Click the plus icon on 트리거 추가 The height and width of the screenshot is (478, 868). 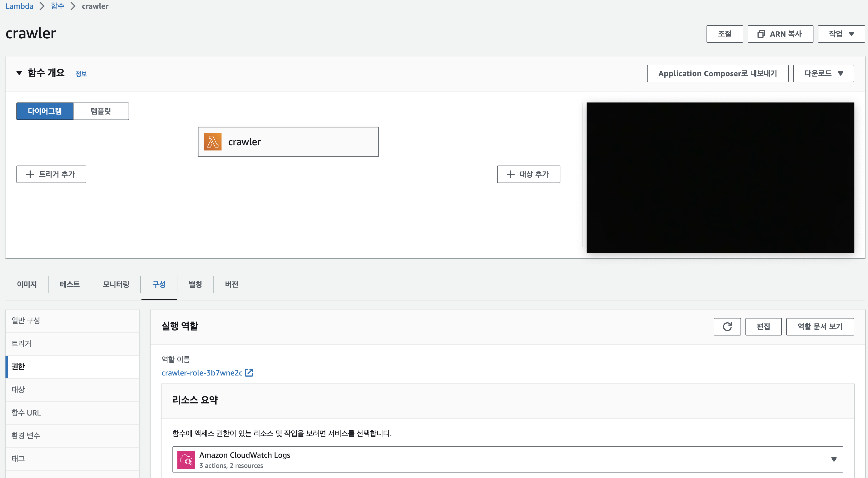tap(30, 174)
